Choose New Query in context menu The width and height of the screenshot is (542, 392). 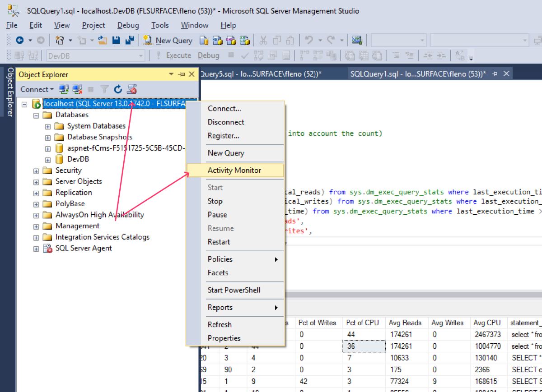(x=235, y=153)
